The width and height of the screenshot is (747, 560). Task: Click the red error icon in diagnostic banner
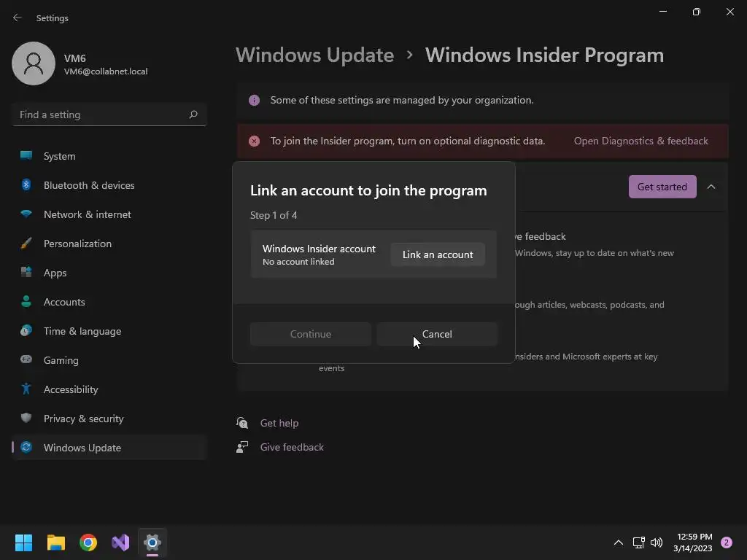(x=254, y=141)
